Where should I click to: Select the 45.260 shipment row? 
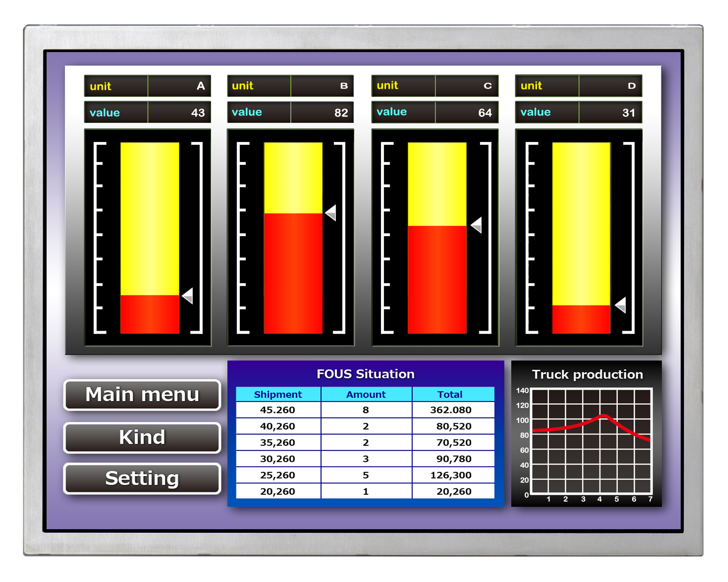[x=278, y=410]
